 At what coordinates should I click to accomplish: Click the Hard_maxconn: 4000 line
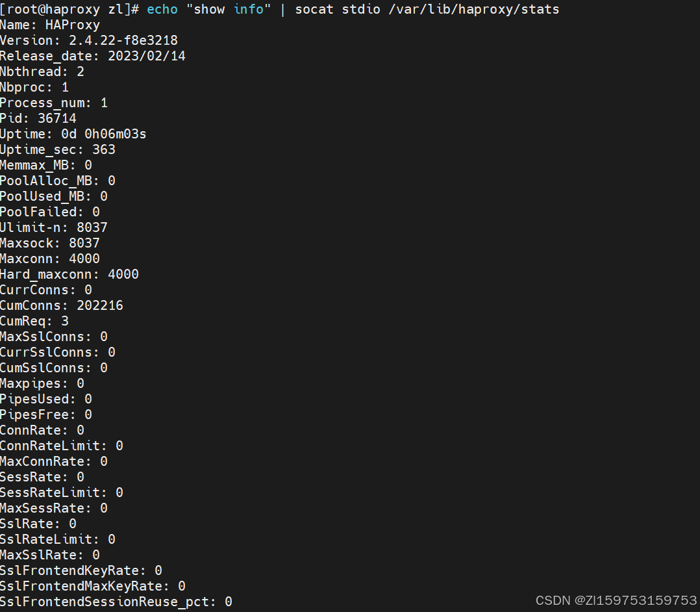click(69, 274)
